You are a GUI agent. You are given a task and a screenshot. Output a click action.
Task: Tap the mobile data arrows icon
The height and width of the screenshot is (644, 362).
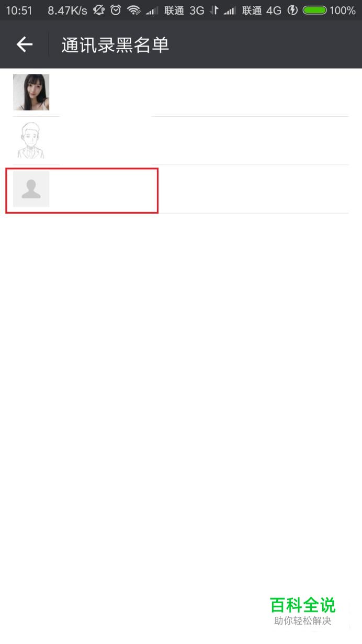214,10
